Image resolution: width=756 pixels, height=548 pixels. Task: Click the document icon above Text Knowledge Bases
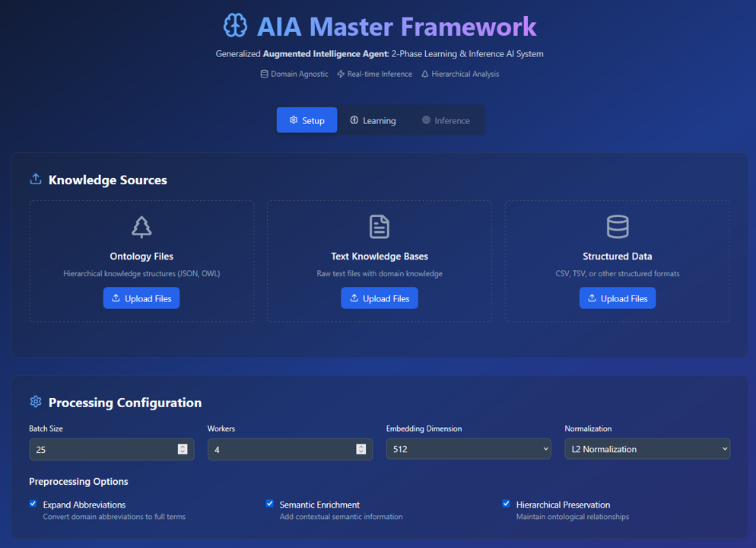[x=379, y=226]
